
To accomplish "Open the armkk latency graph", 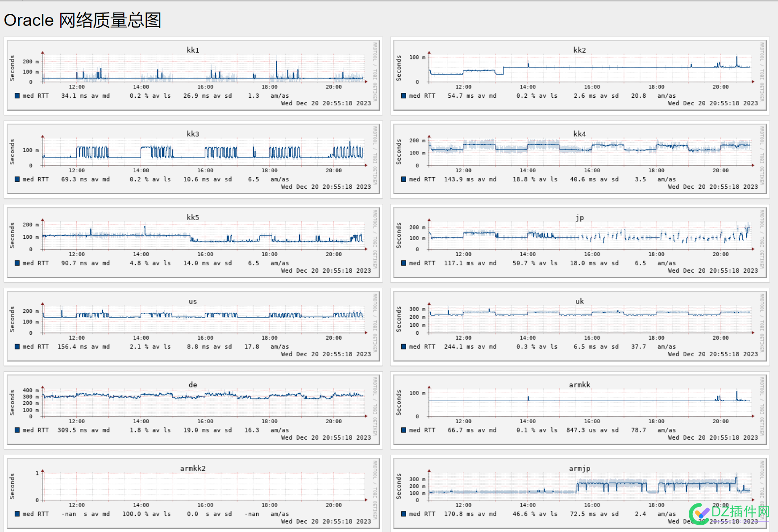I will pyautogui.click(x=580, y=411).
